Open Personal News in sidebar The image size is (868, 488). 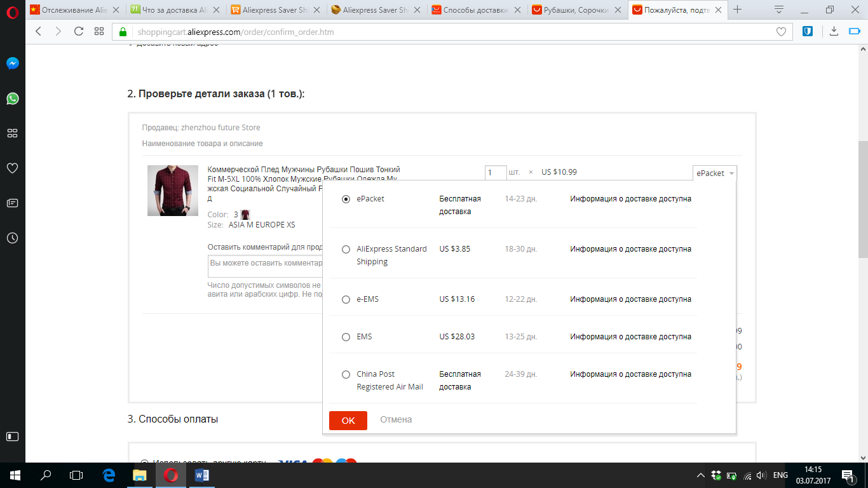(12, 203)
